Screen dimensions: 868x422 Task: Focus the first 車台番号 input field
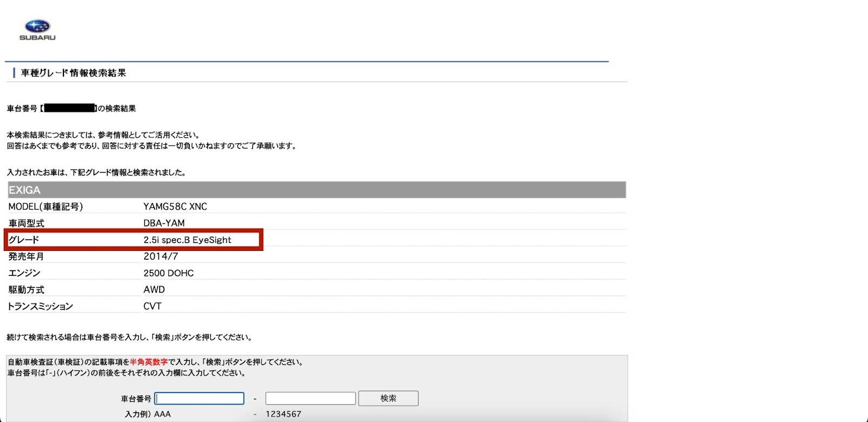point(199,398)
